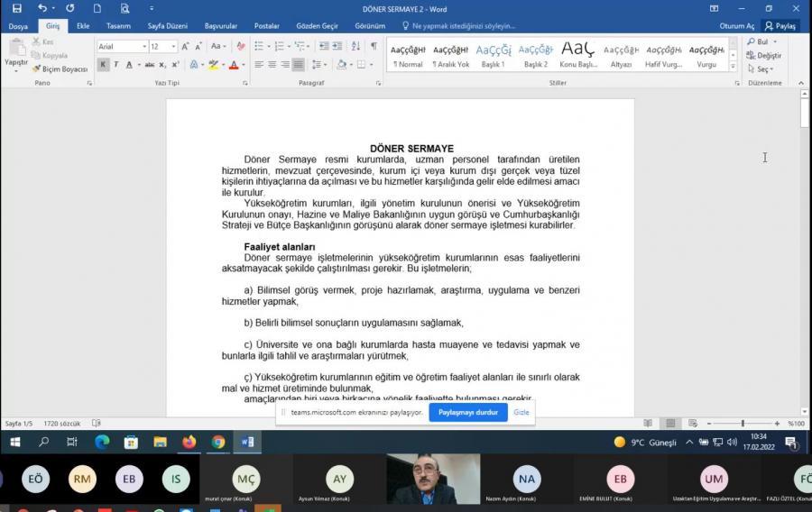Click the Paylaşmayı durdur button

coord(467,412)
